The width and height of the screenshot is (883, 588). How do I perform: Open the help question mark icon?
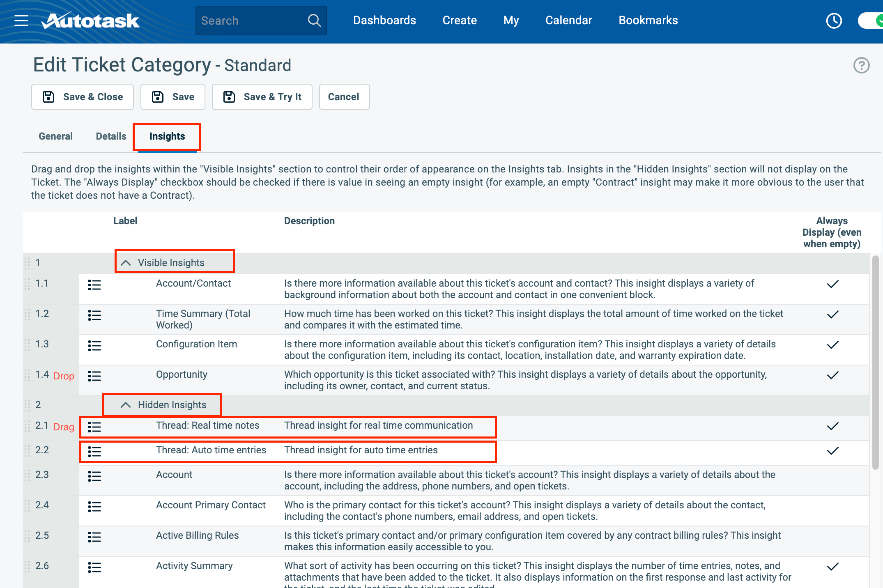pos(861,65)
